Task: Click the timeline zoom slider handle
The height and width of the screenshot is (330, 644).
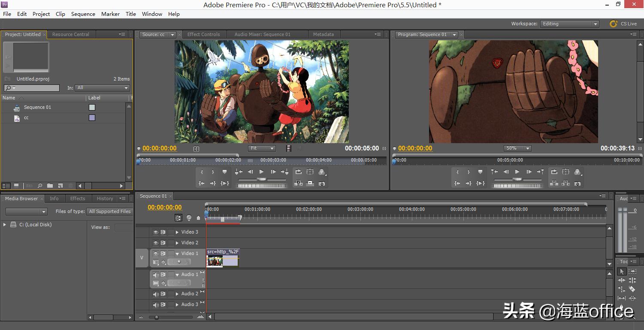Action: click(156, 317)
